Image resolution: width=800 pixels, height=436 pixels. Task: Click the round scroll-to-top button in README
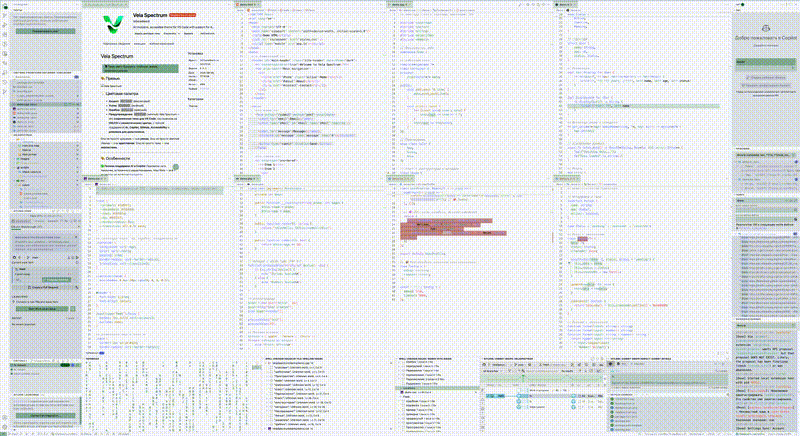[x=176, y=167]
